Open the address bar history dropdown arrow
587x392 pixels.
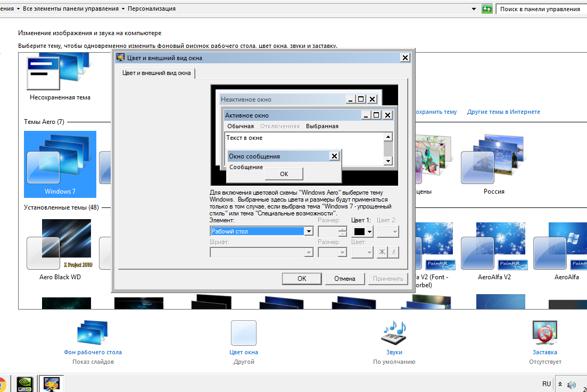(474, 9)
